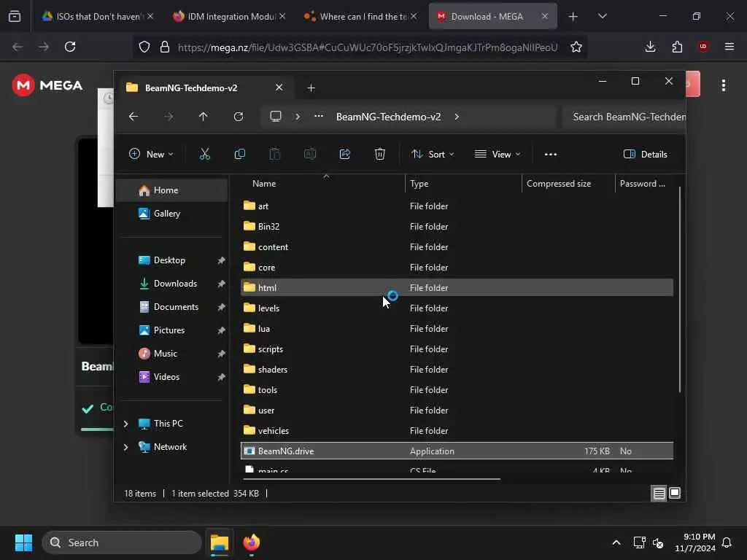Click the MEGA logo
Image resolution: width=747 pixels, height=560 pixels.
pyautogui.click(x=47, y=85)
